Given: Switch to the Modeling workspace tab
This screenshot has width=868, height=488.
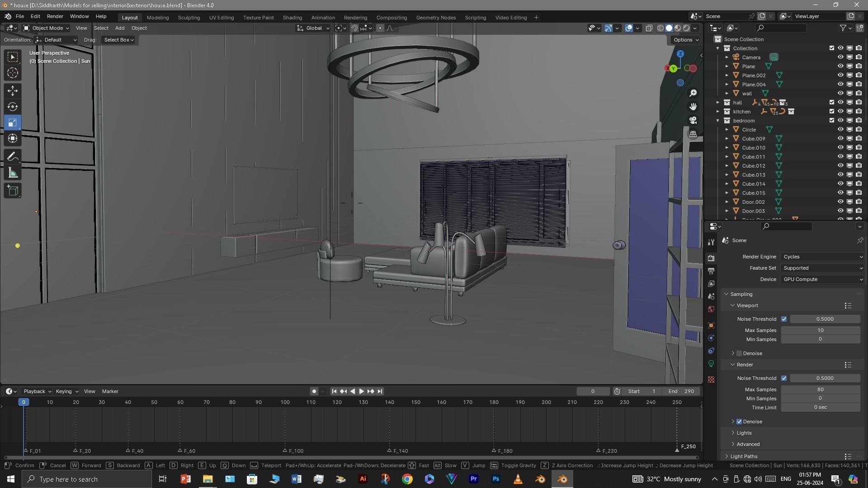Looking at the screenshot, I should pos(158,18).
